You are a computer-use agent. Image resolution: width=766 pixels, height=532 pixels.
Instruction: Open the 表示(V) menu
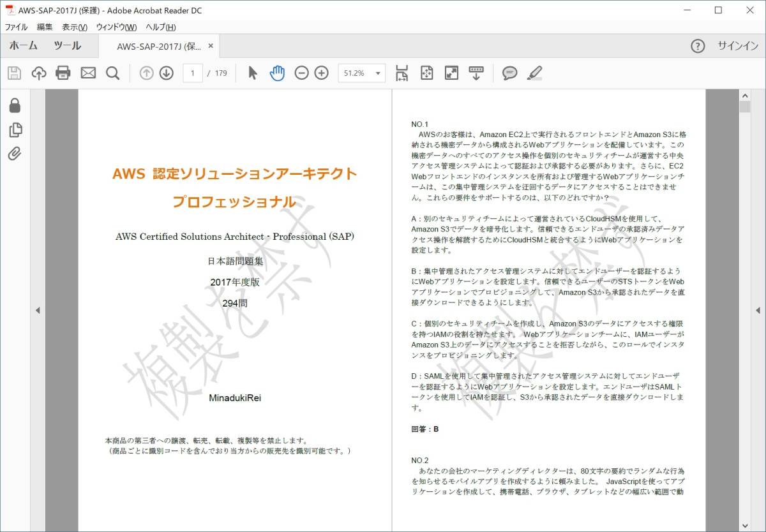click(75, 27)
